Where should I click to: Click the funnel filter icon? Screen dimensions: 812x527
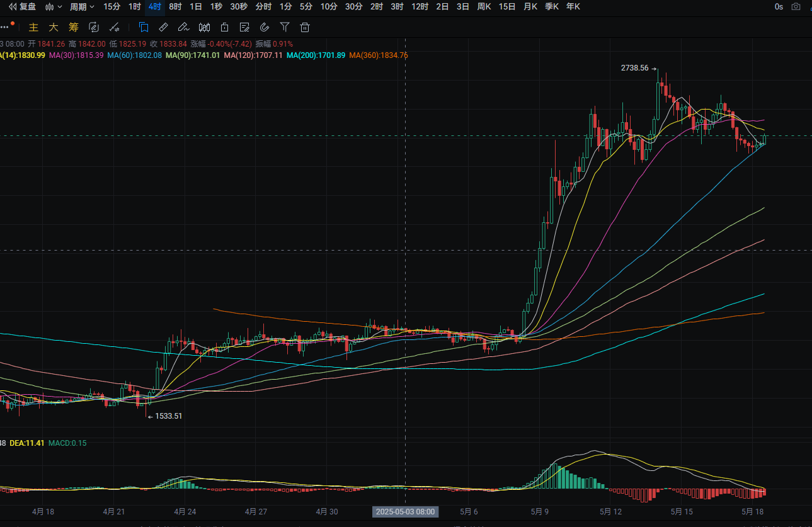(285, 27)
